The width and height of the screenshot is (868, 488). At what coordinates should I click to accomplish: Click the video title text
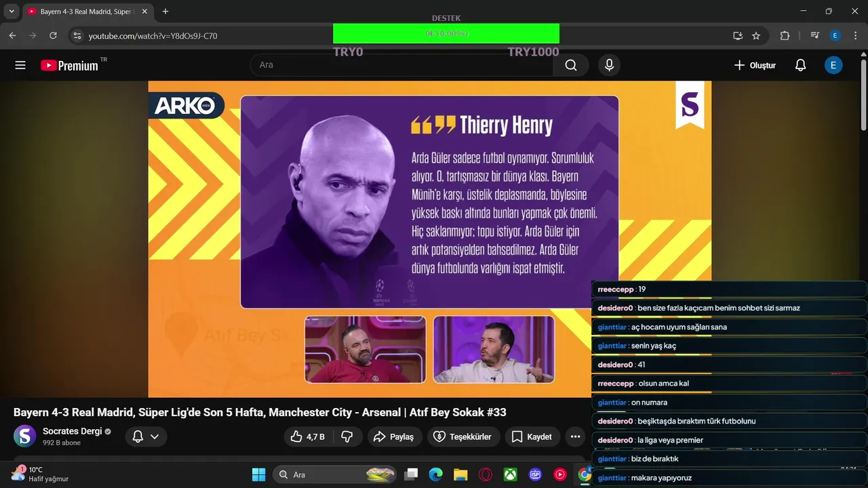[260, 412]
